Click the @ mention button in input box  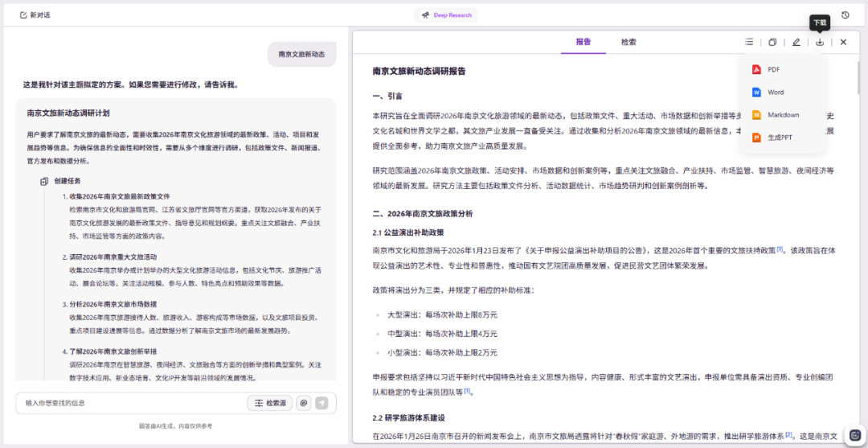pyautogui.click(x=303, y=403)
